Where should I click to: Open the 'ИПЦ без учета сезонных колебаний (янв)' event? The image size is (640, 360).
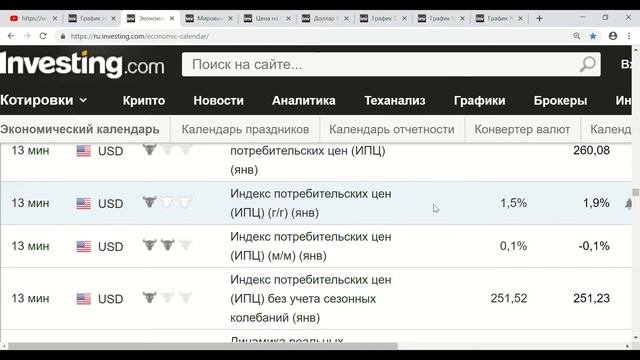pos(311,298)
